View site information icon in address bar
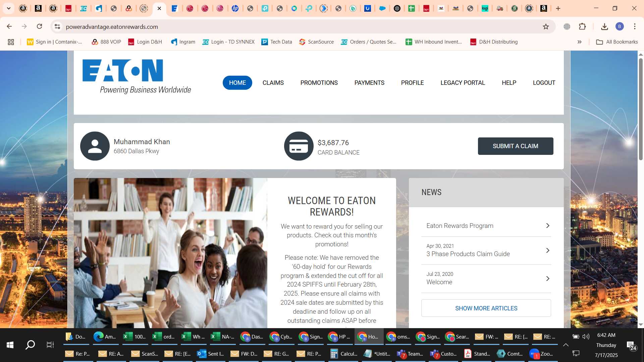Image resolution: width=644 pixels, height=362 pixels. click(57, 26)
